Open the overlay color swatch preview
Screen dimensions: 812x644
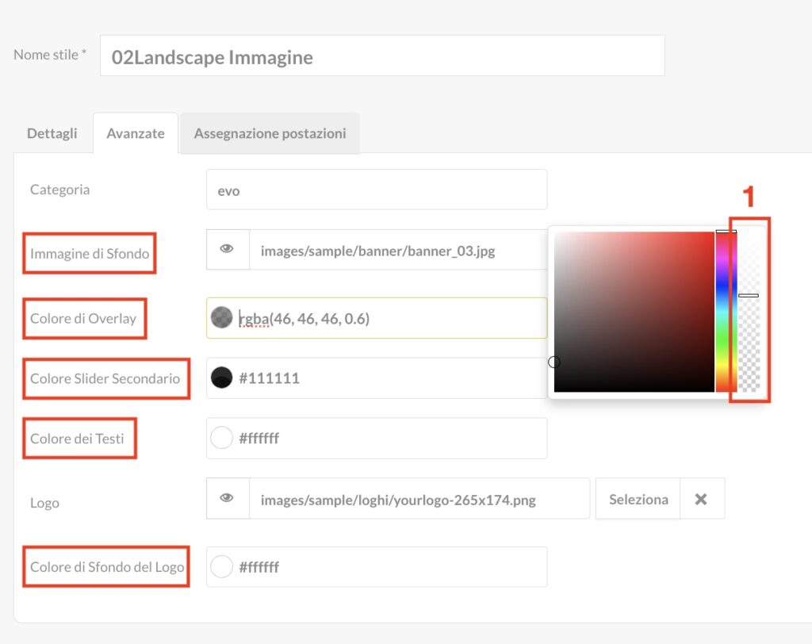pos(222,317)
